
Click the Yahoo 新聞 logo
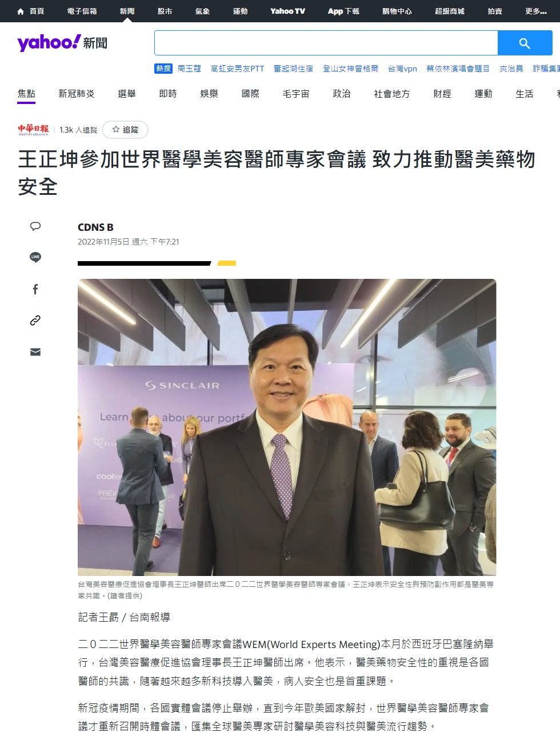62,43
